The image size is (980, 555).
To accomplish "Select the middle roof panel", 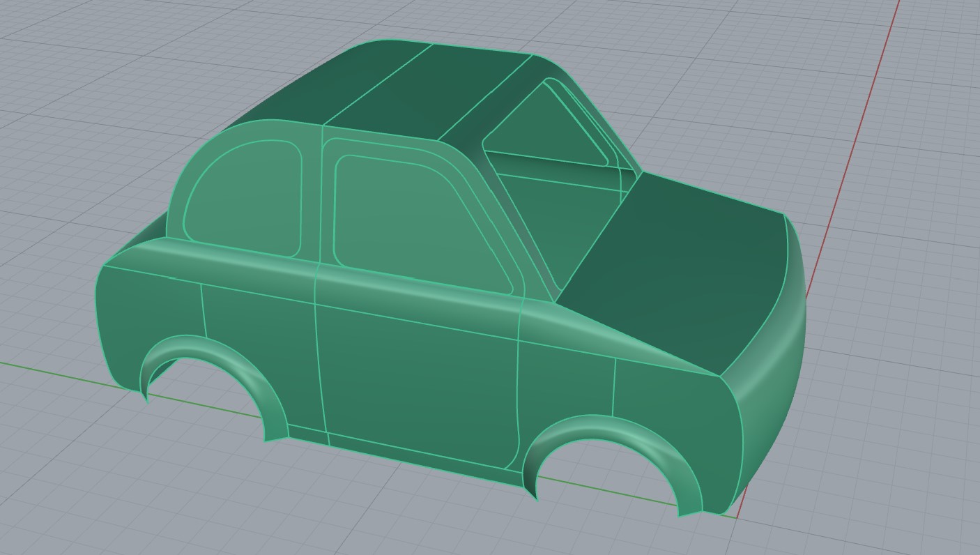I will tap(429, 91).
